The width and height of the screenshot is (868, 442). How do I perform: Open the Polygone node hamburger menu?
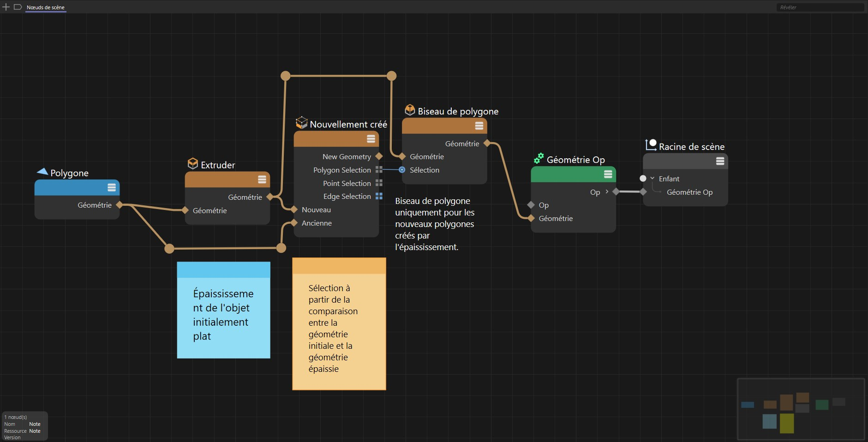112,187
